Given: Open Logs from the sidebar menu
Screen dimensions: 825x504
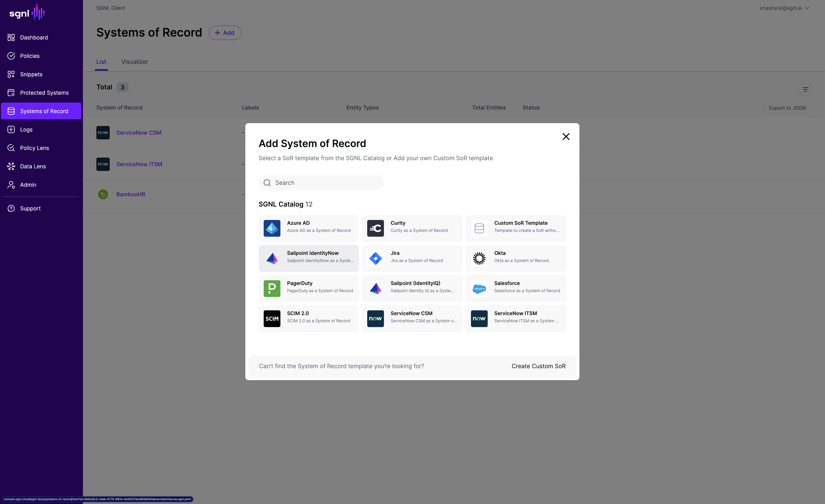Looking at the screenshot, I should tap(41, 130).
